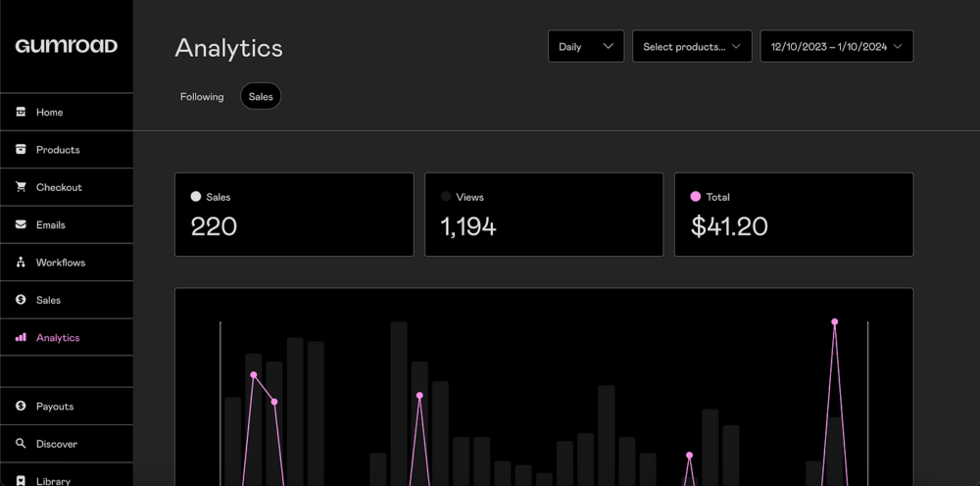
Task: Toggle the Sales series white dot
Action: pyautogui.click(x=196, y=197)
